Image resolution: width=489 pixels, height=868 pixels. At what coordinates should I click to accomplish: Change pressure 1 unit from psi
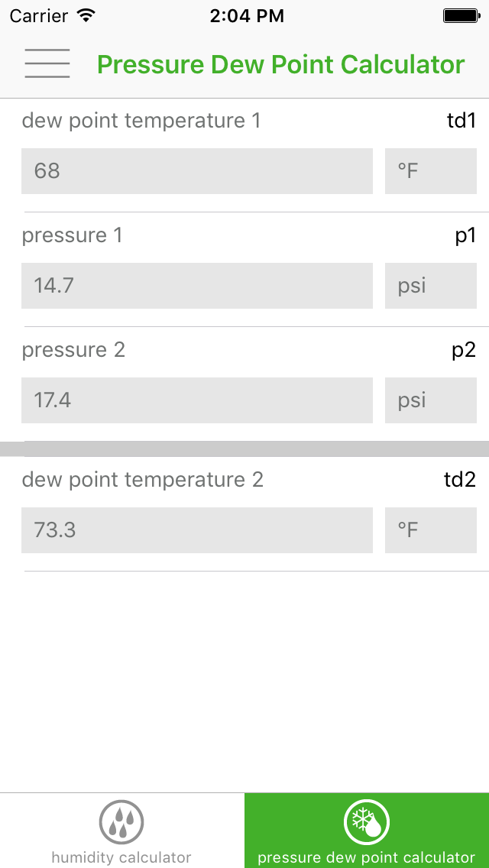pyautogui.click(x=430, y=286)
